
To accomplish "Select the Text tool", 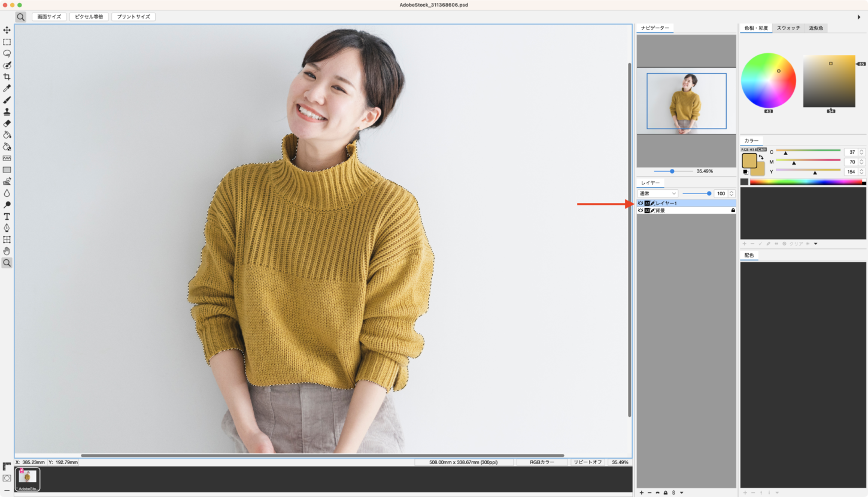I will (7, 216).
